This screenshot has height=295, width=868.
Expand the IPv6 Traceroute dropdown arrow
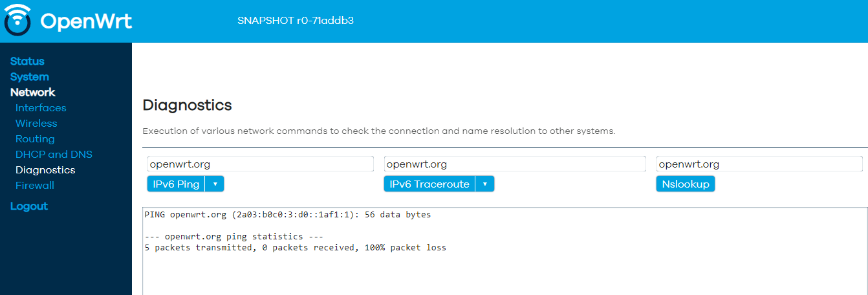pos(484,184)
